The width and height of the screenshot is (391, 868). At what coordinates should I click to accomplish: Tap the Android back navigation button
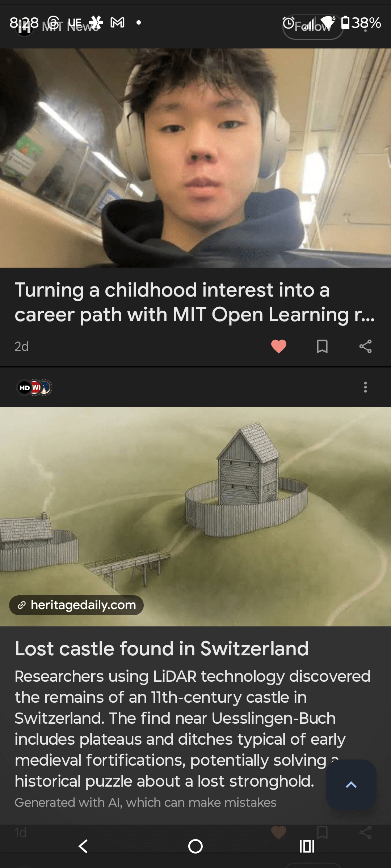tap(83, 846)
